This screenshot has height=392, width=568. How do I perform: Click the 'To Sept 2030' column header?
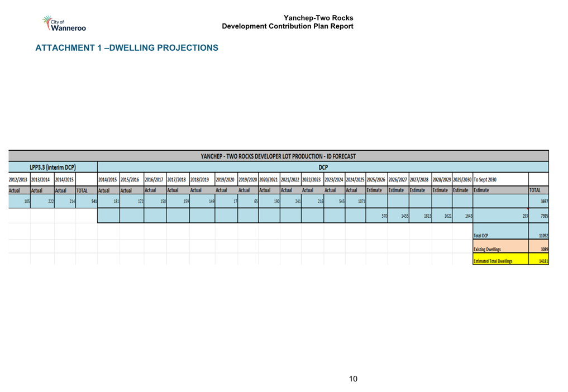[x=485, y=179]
